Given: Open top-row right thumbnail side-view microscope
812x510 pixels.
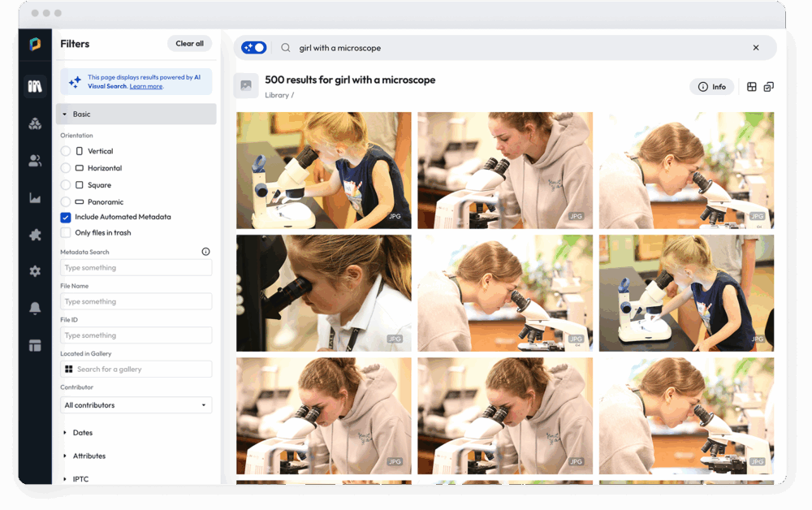Looking at the screenshot, I should pyautogui.click(x=686, y=171).
